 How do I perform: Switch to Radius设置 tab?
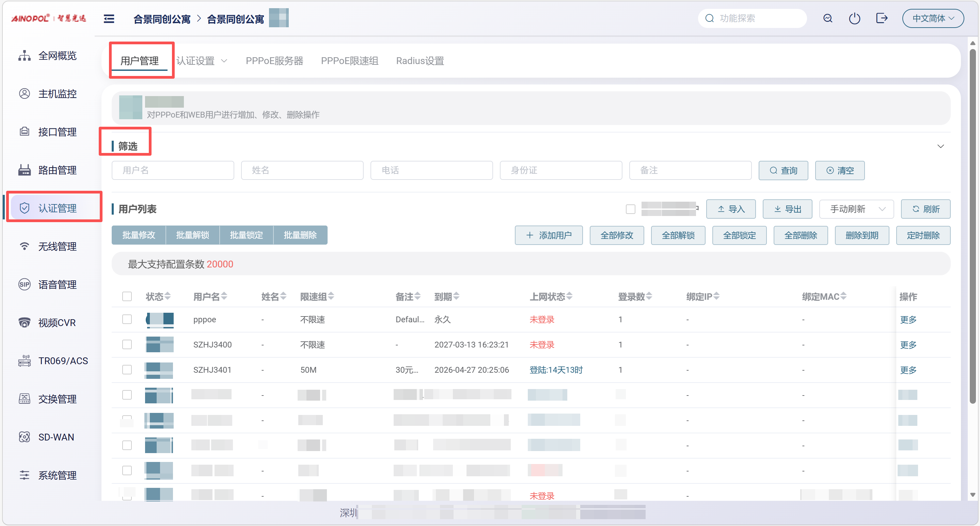tap(420, 61)
